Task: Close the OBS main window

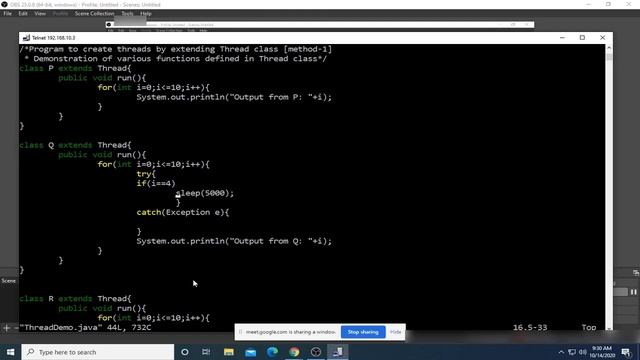Action: tap(629, 4)
